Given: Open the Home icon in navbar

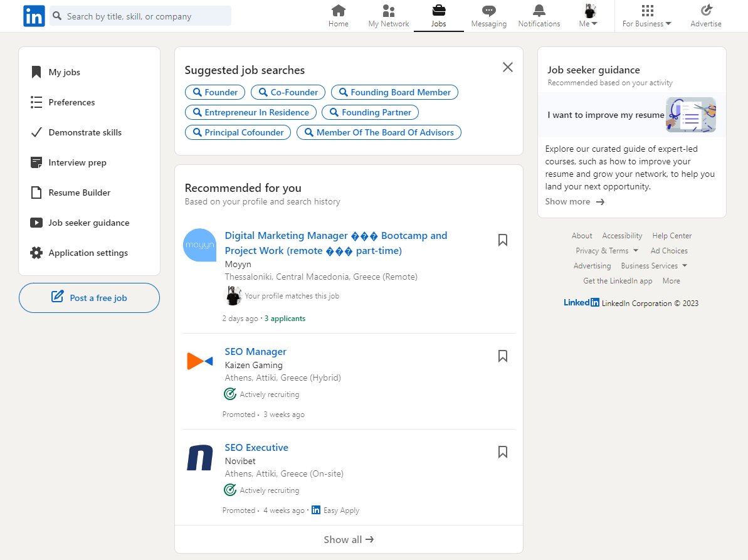Looking at the screenshot, I should coord(339,11).
